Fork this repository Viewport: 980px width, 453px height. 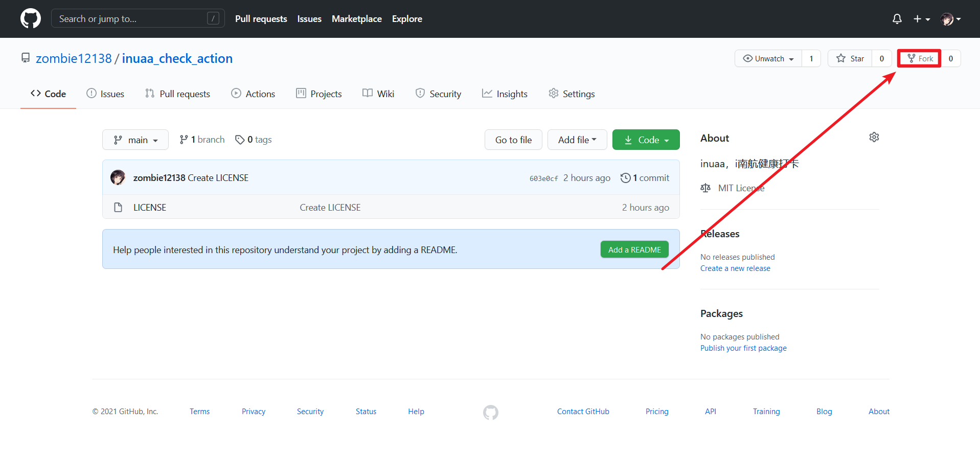click(x=920, y=58)
